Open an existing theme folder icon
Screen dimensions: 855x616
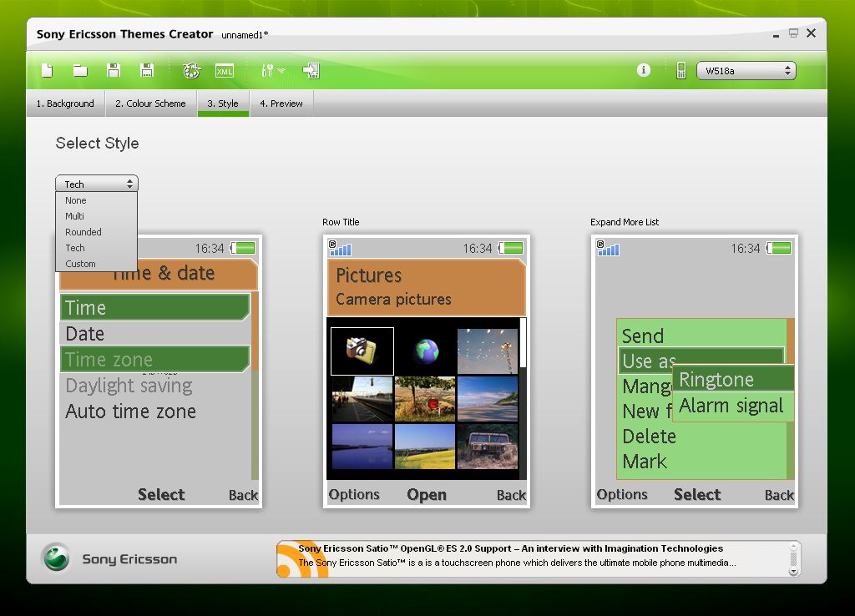(x=80, y=70)
